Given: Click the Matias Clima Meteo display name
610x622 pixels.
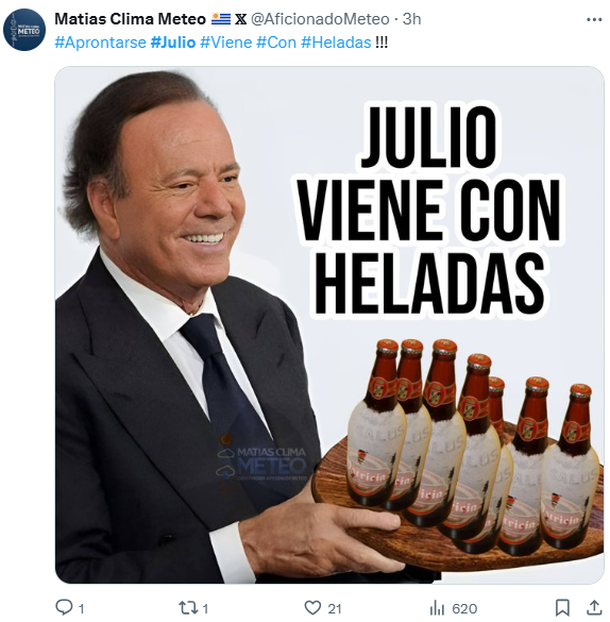Looking at the screenshot, I should (130, 19).
